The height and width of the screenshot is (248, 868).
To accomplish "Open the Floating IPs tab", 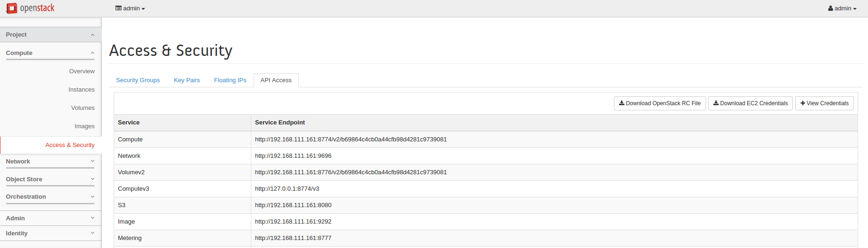I will click(x=230, y=80).
